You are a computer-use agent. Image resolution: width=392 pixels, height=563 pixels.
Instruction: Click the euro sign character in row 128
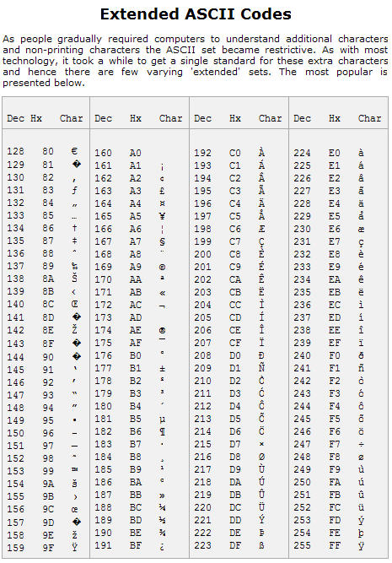[x=74, y=151]
